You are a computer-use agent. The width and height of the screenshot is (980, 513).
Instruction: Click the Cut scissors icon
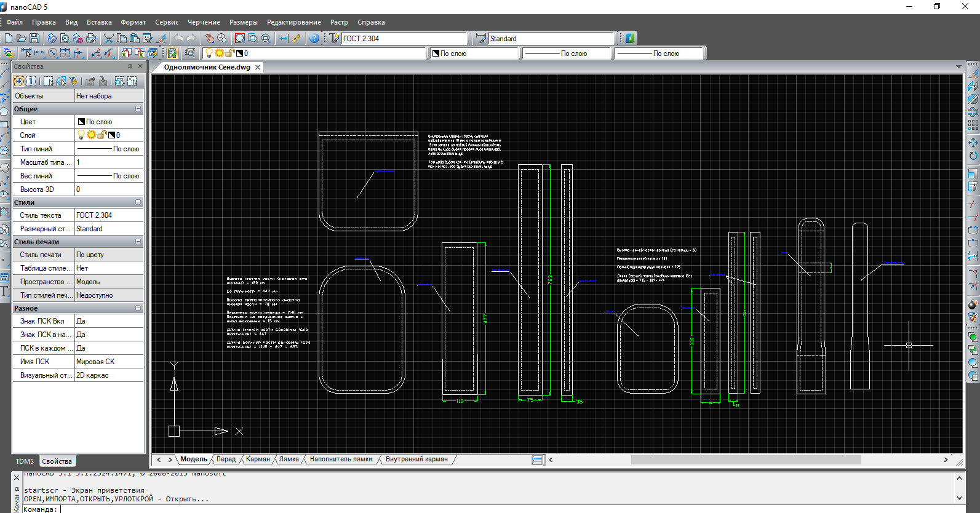[x=108, y=38]
